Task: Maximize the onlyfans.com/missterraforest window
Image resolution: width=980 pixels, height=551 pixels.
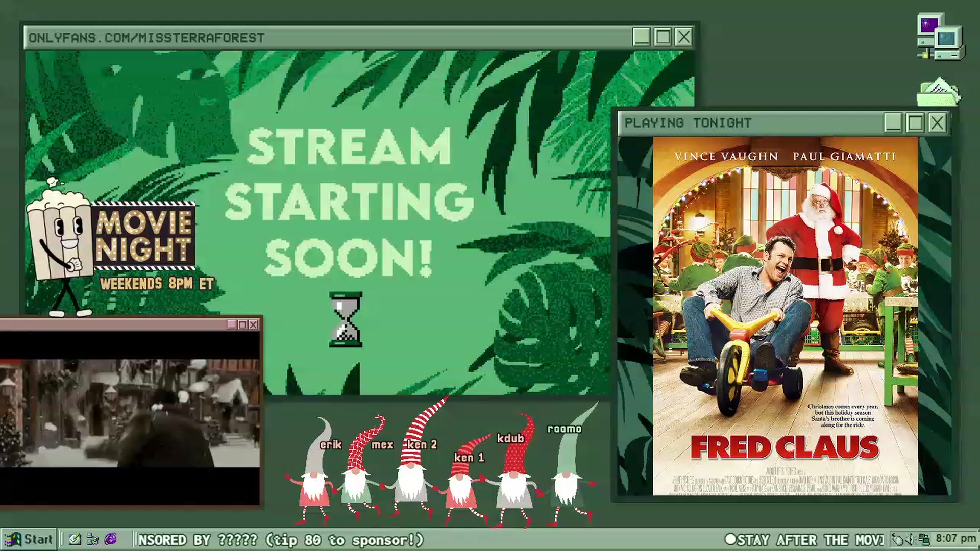Action: point(663,37)
